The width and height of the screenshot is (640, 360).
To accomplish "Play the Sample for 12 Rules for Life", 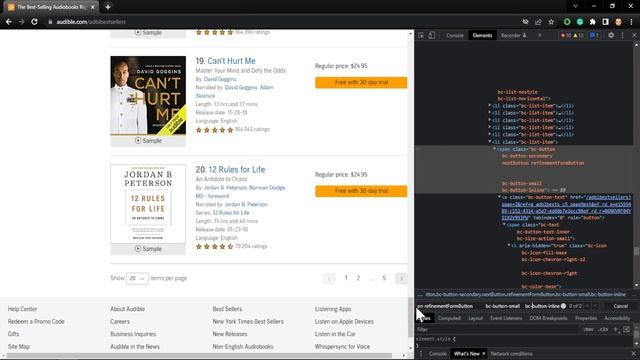I will [148, 249].
